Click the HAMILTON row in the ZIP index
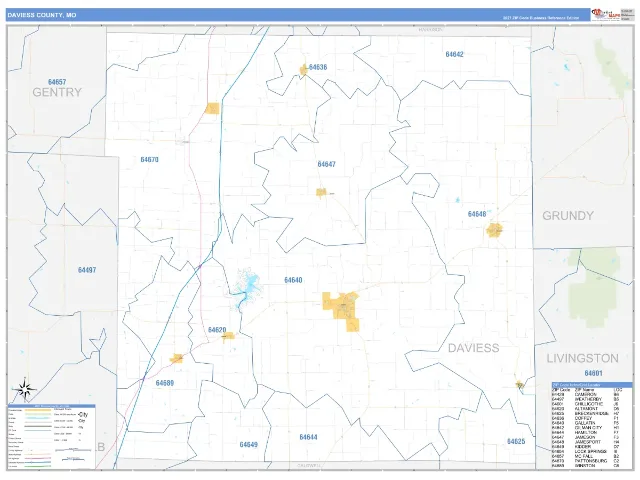This screenshot has height=480, width=640. click(586, 432)
